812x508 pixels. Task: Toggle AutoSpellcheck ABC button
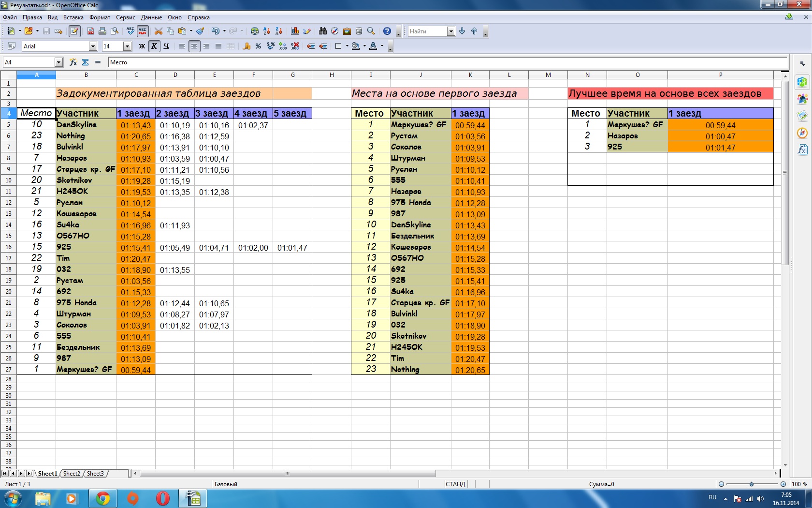(x=143, y=31)
